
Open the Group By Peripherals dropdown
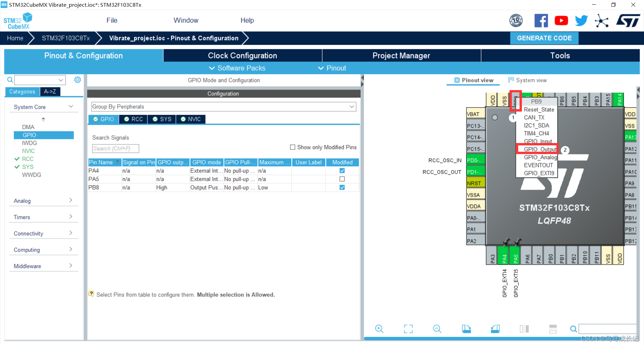pos(224,107)
